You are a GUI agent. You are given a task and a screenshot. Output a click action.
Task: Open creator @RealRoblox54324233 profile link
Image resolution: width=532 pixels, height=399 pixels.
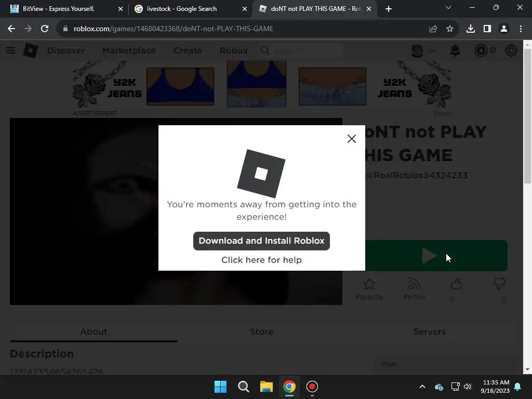417,175
